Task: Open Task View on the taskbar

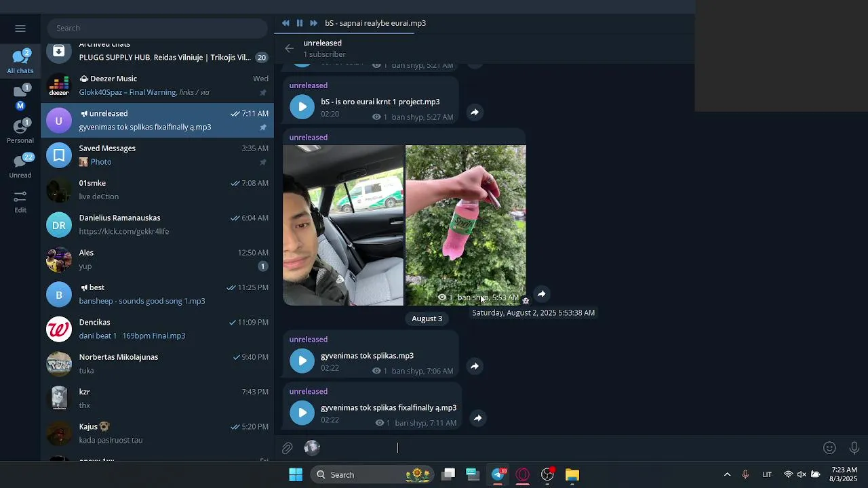Action: pos(448,474)
